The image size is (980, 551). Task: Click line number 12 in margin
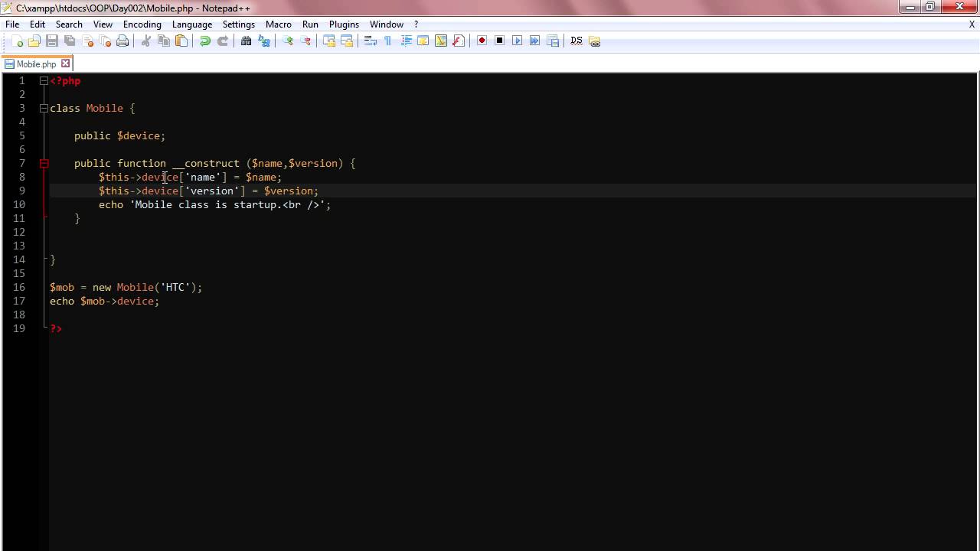(x=18, y=233)
